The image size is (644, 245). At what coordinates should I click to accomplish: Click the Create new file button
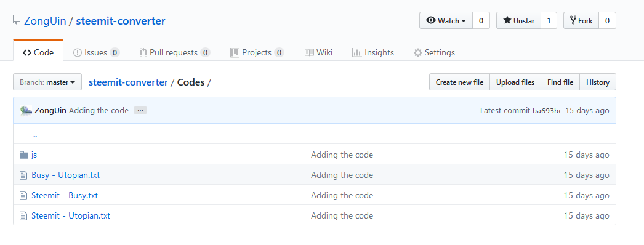(x=459, y=82)
